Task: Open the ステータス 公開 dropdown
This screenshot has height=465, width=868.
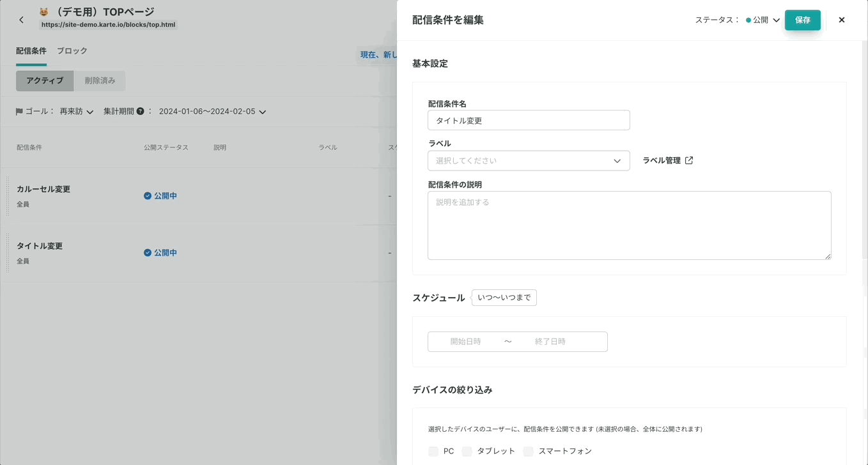Action: pyautogui.click(x=763, y=20)
